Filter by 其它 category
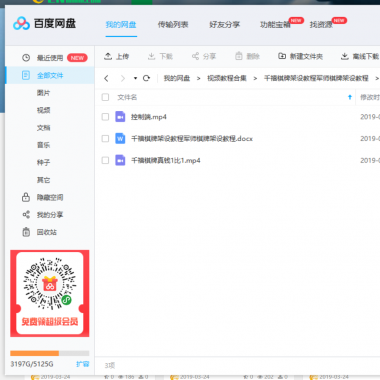This screenshot has width=380, height=380. (x=43, y=180)
